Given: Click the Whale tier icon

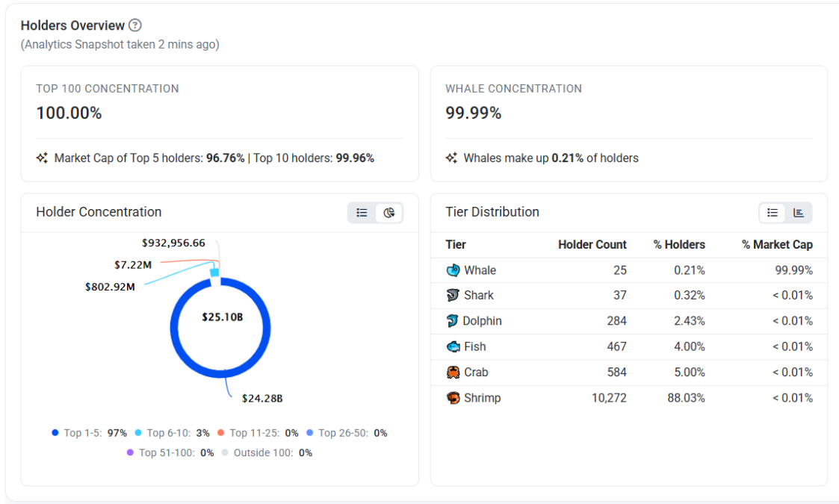Looking at the screenshot, I should [453, 270].
